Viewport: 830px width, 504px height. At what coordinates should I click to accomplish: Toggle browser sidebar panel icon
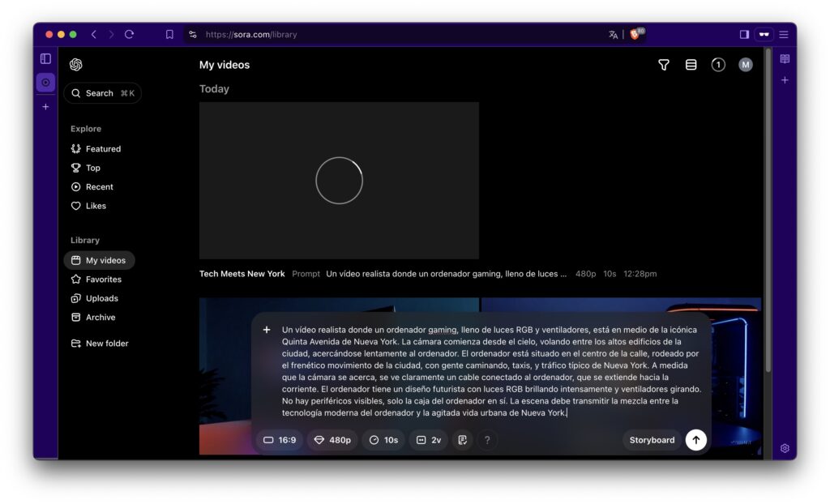pyautogui.click(x=46, y=59)
